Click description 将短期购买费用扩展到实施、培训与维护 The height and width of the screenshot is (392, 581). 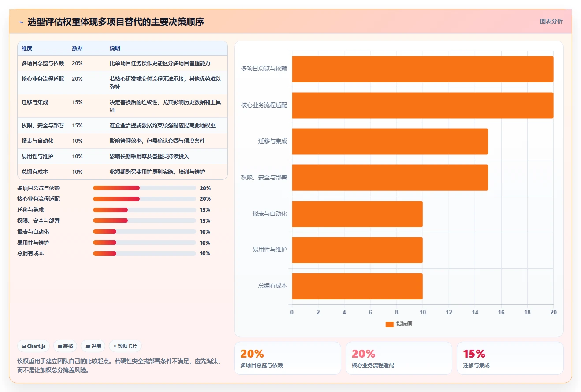(157, 172)
